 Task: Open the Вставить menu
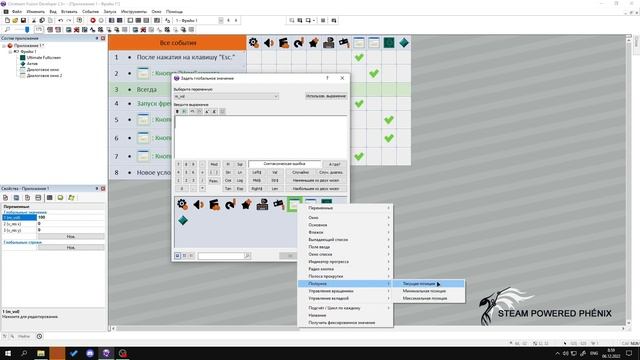(x=69, y=11)
